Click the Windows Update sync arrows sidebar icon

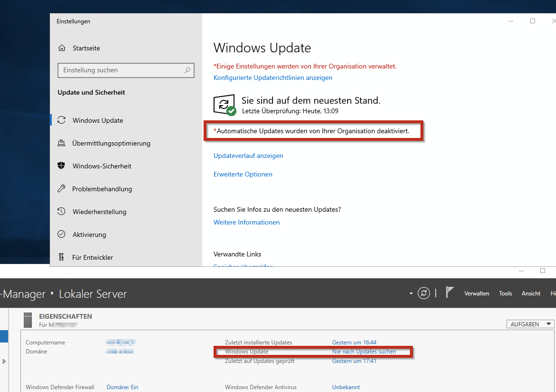tap(61, 120)
